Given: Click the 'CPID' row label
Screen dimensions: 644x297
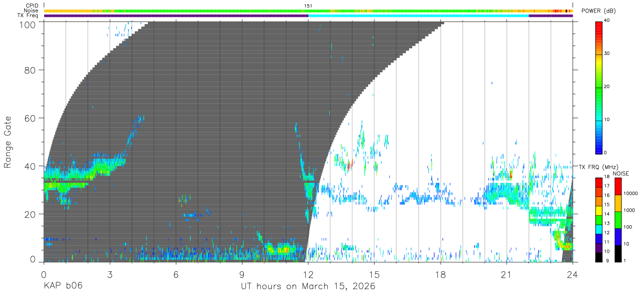Looking at the screenshot, I should click(33, 6).
